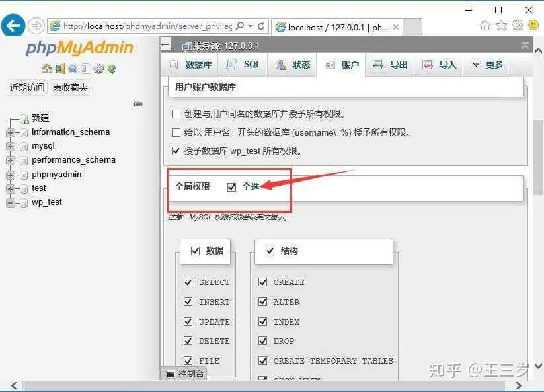Click the link chain icon in sidebar

point(138,104)
